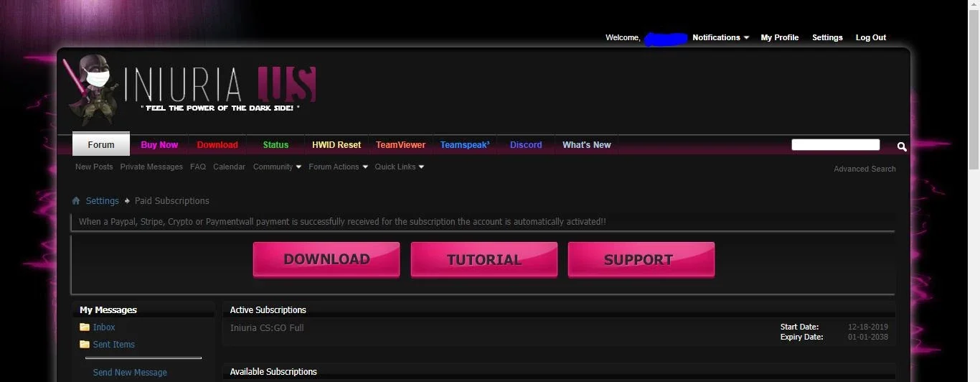Click the expiry date 01-01-2038
980x382 pixels.
click(x=868, y=337)
